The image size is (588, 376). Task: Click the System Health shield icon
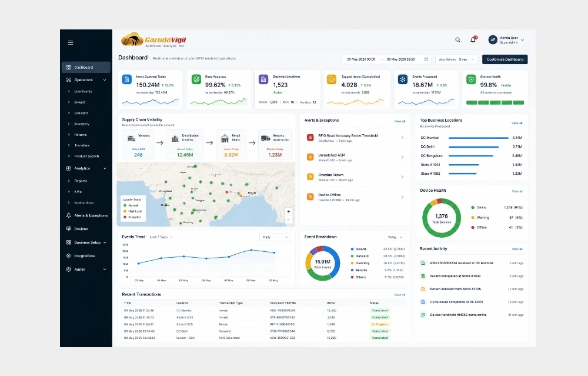pyautogui.click(x=471, y=79)
